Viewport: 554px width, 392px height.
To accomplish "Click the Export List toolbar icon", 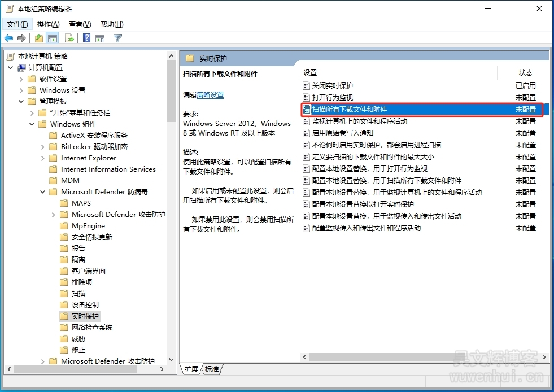I will [69, 38].
